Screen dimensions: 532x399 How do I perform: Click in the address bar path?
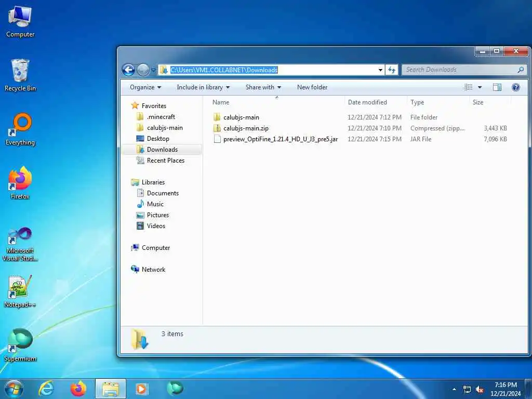tap(224, 70)
